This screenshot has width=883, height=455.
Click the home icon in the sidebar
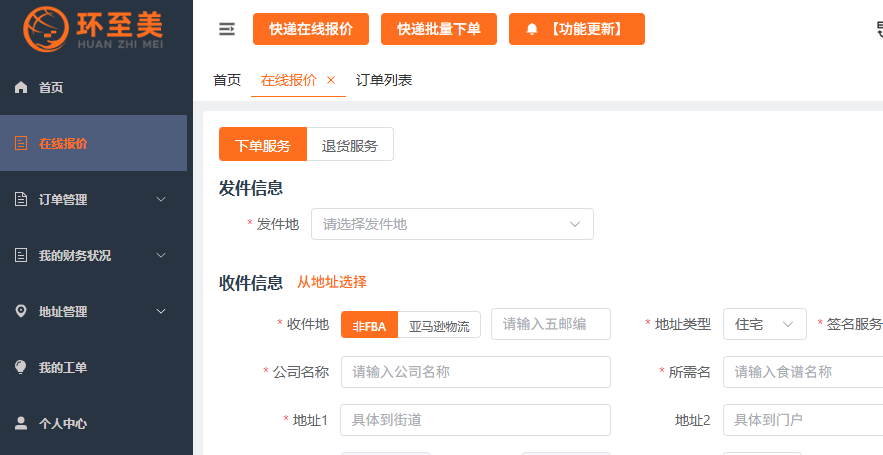[x=21, y=88]
